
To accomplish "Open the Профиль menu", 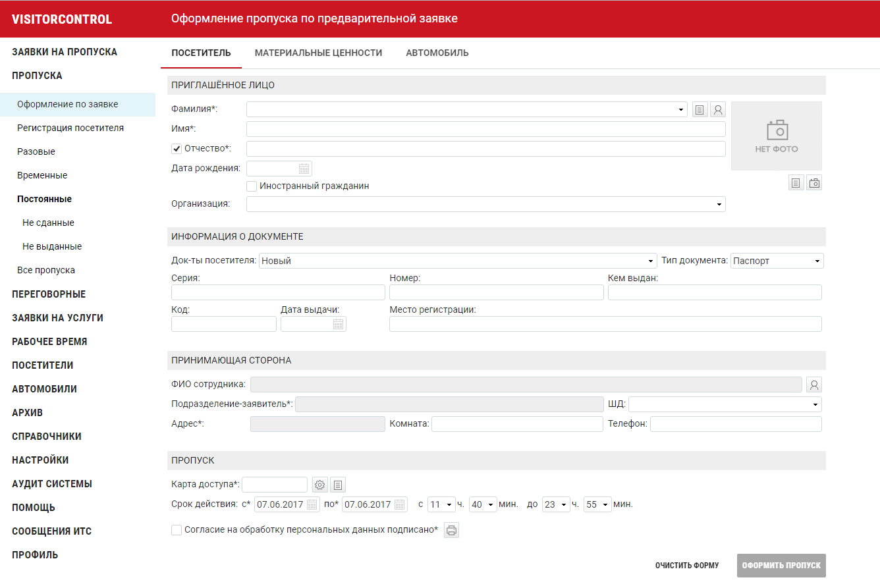I will (35, 555).
